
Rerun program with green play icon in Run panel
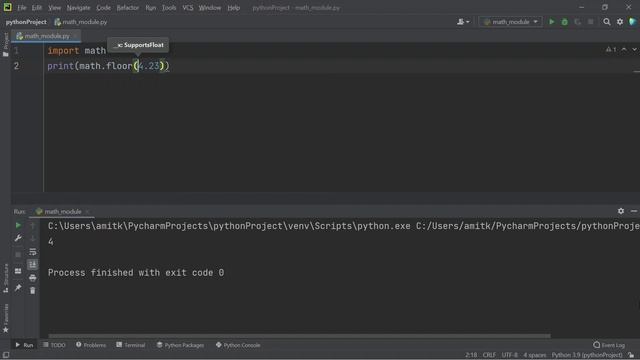(18, 225)
